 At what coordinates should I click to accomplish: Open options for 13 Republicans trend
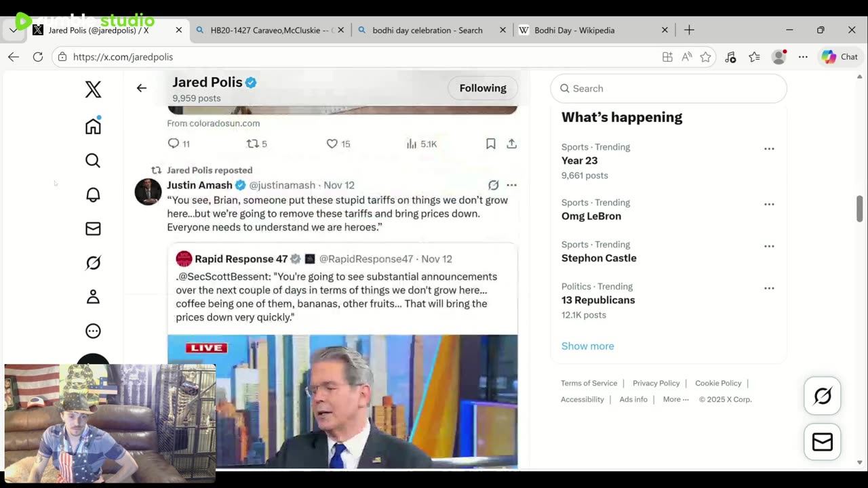coord(769,288)
